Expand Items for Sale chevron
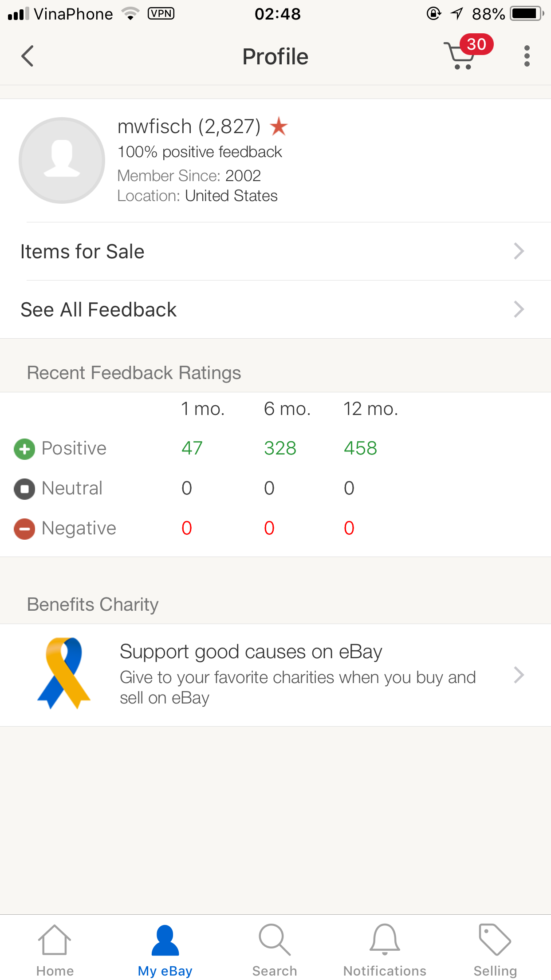Screen dimensions: 551x980 click(x=519, y=251)
